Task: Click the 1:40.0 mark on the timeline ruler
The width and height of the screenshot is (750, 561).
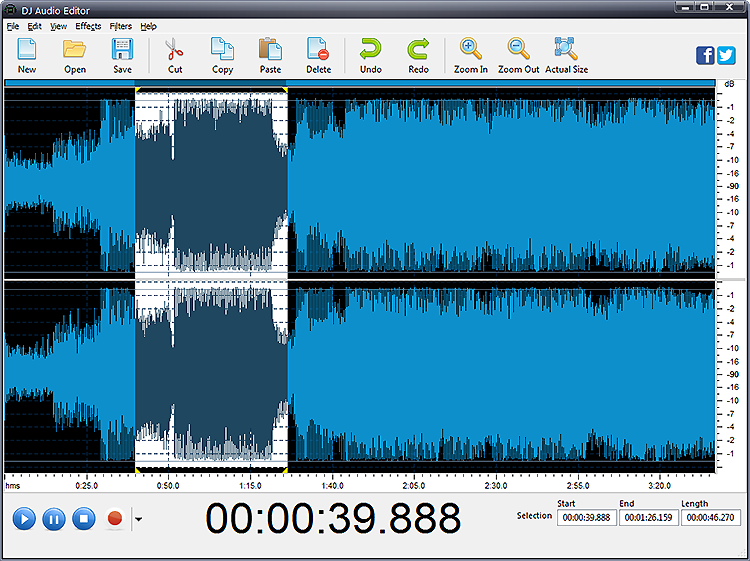Action: tap(332, 485)
